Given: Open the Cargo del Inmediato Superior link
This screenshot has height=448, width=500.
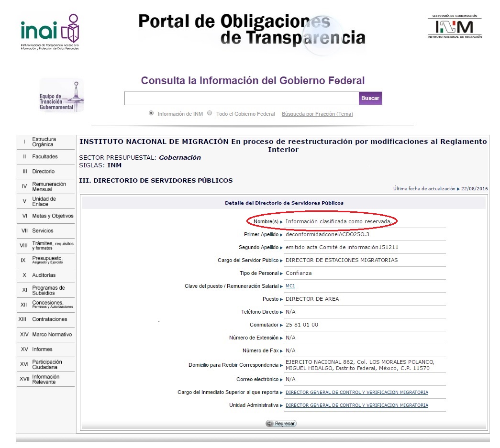Looking at the screenshot, I should coord(357,392).
